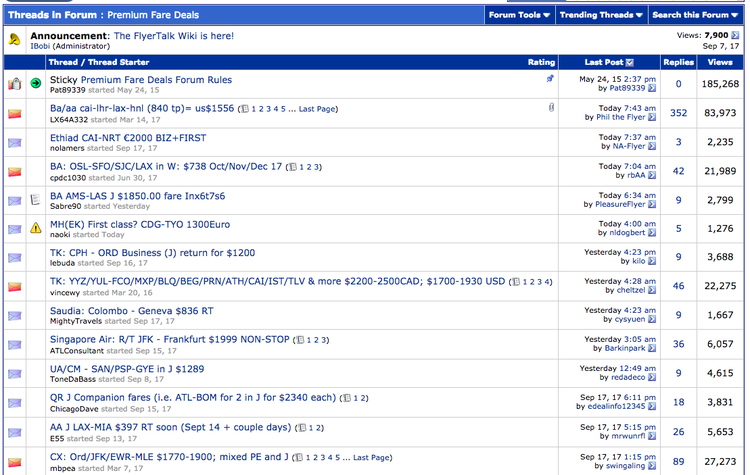Show who replied: 89 replies count
Image resolution: width=750 pixels, height=475 pixels.
(678, 462)
